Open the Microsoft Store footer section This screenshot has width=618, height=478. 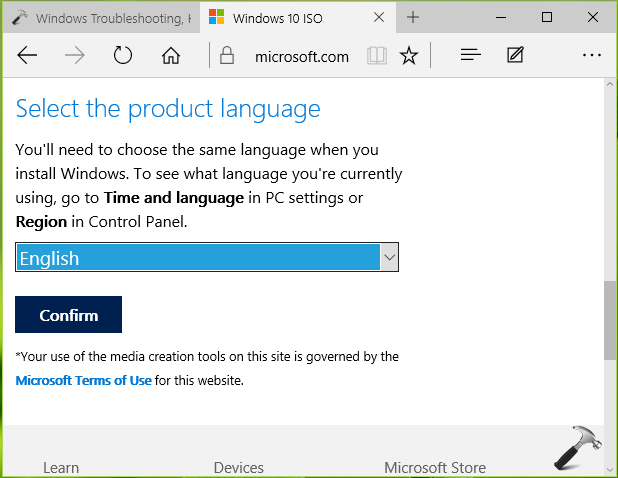(x=435, y=468)
